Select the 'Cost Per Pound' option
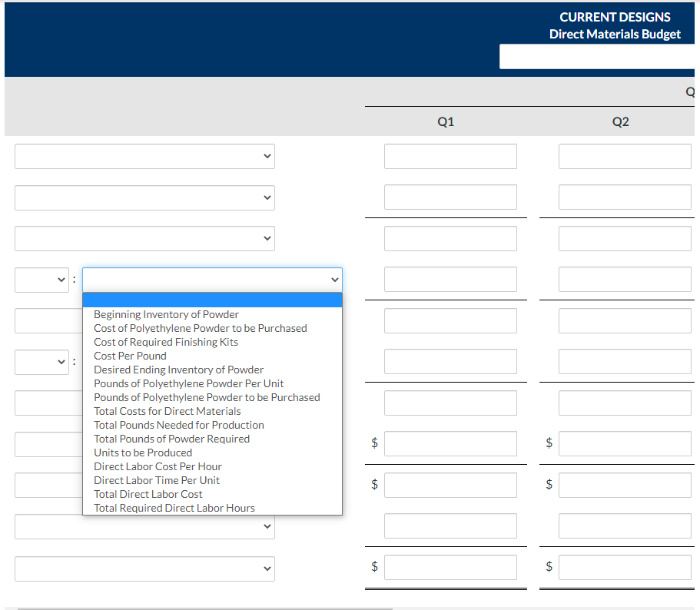 213,356
